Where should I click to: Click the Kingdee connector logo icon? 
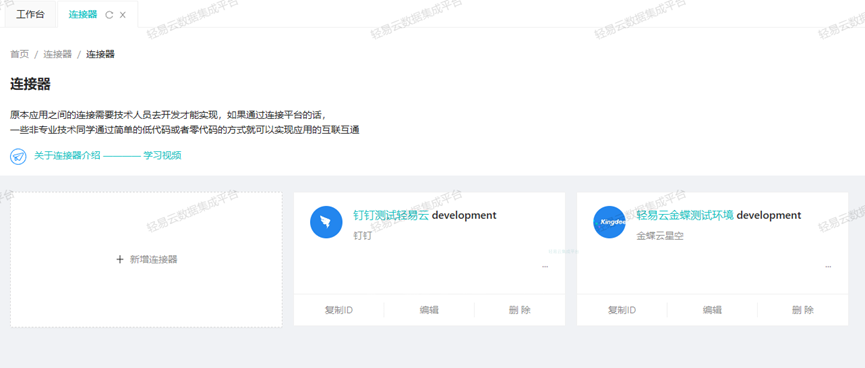point(610,222)
